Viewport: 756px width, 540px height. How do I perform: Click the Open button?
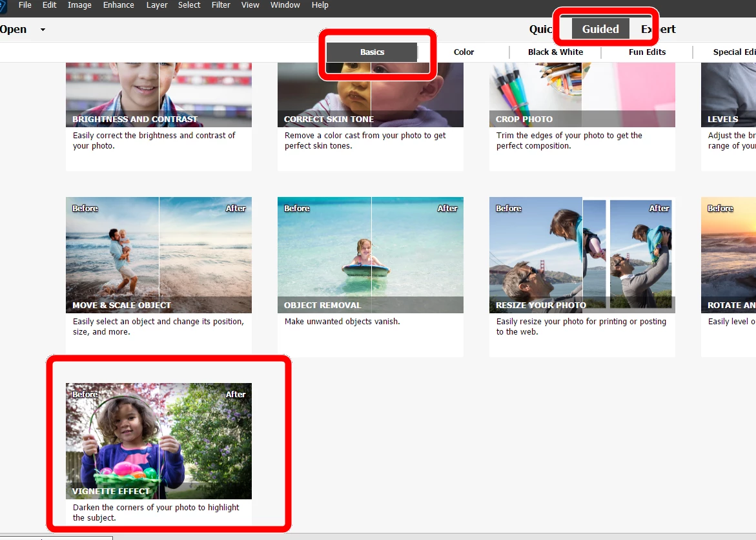[x=13, y=30]
